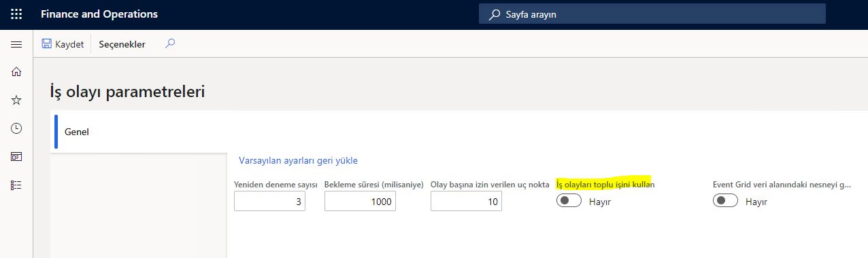This screenshot has width=868, height=258.
Task: Click Bekleme süresi (milisaniye) field
Action: (x=360, y=202)
